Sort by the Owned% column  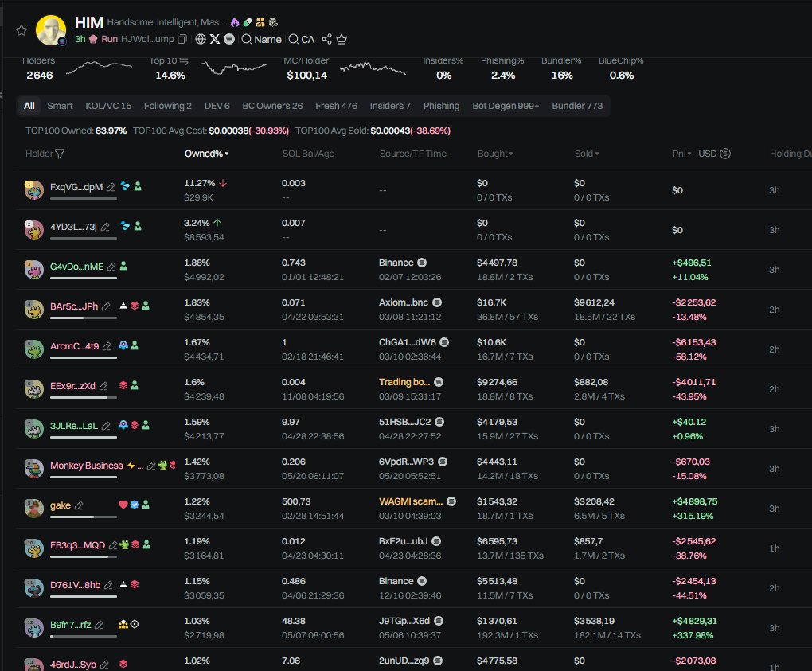[x=207, y=154]
